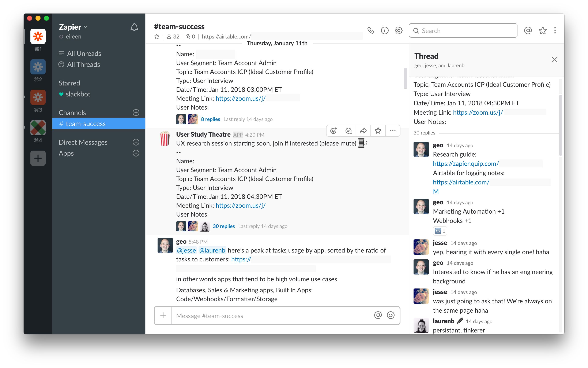Share message with forward arrow icon
Image resolution: width=588 pixels, height=368 pixels.
(363, 131)
